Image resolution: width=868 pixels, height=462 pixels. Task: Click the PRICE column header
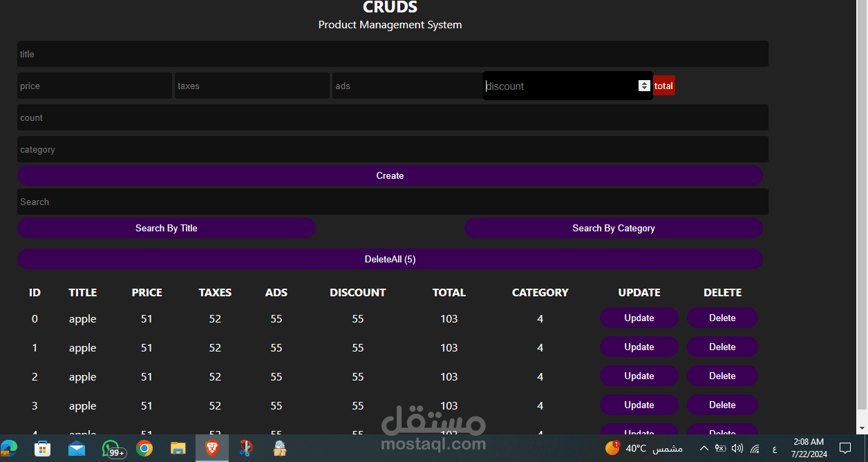pyautogui.click(x=147, y=293)
